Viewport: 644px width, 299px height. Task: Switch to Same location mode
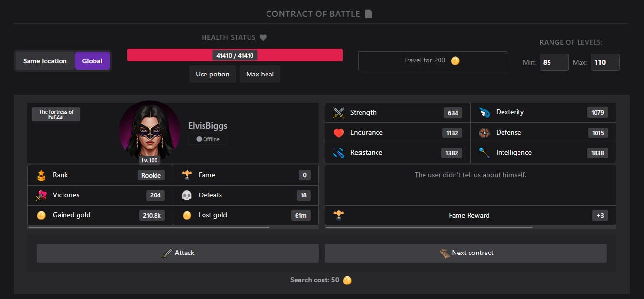(x=45, y=61)
